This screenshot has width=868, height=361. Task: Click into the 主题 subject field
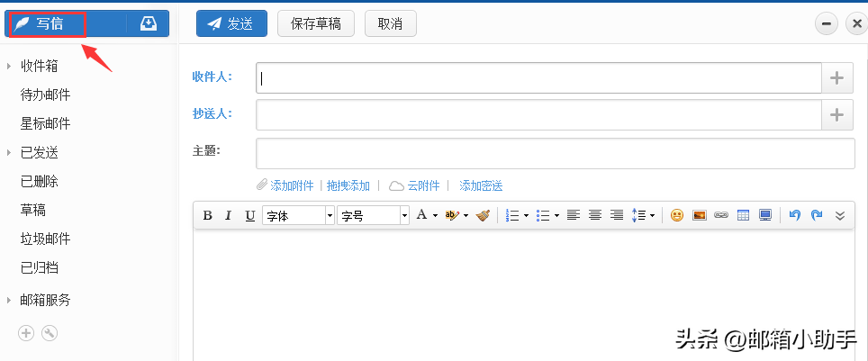pyautogui.click(x=555, y=153)
